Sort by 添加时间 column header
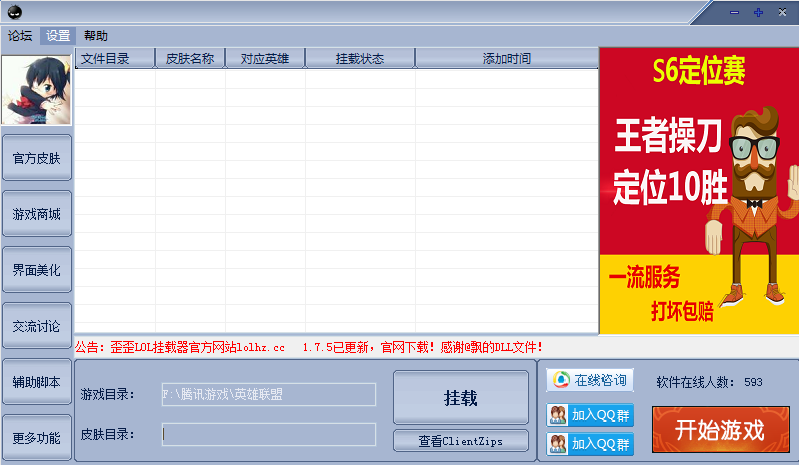This screenshot has height=465, width=799. pyautogui.click(x=507, y=59)
